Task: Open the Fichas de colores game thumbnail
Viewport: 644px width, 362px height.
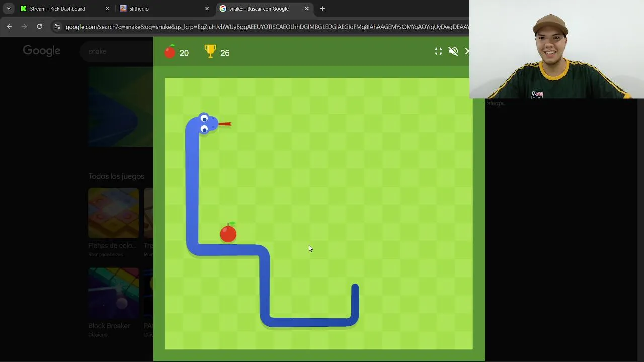Action: pyautogui.click(x=113, y=213)
